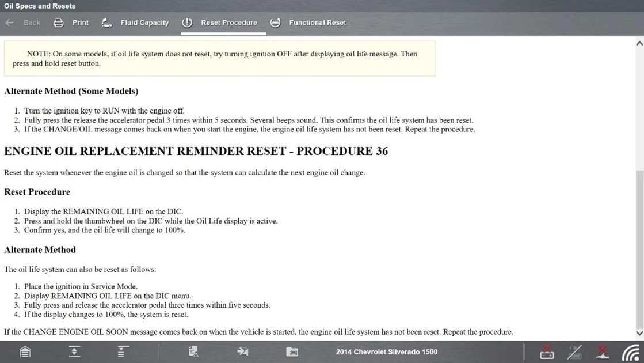Click the battery status icon
The height and width of the screenshot is (363, 644).
point(547,351)
